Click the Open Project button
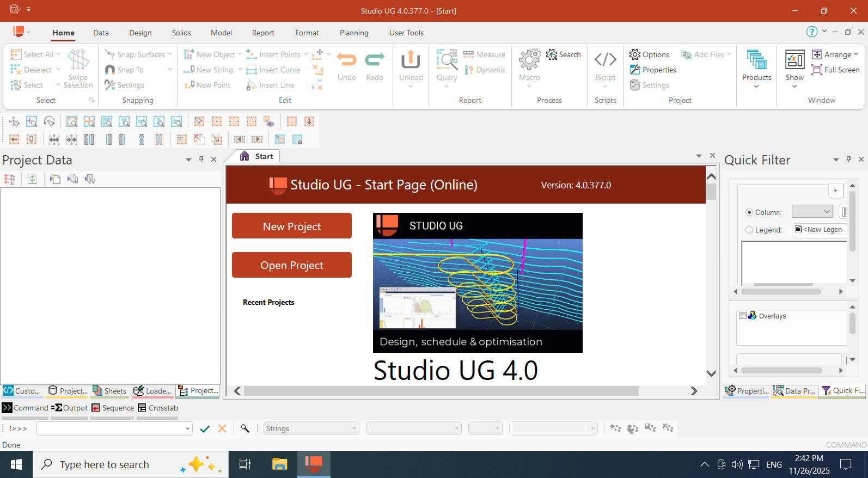This screenshot has height=478, width=868. (x=291, y=265)
